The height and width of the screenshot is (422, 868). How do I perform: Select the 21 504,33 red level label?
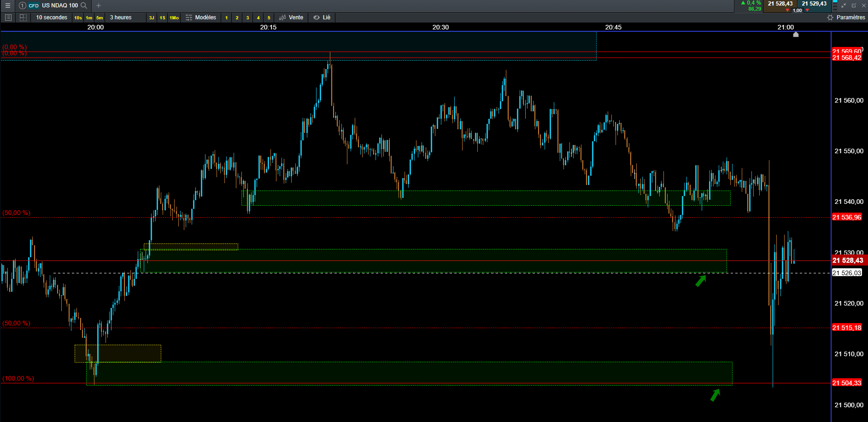tap(847, 383)
